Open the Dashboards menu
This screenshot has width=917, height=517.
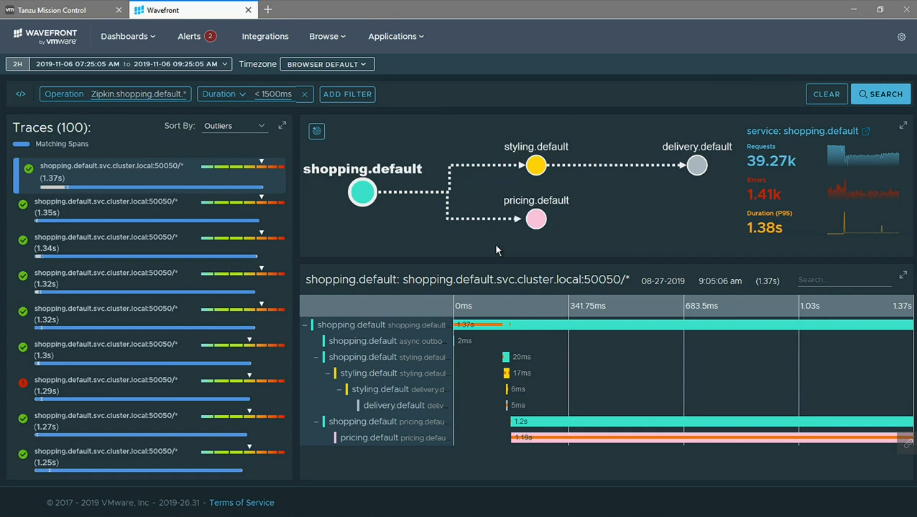pyautogui.click(x=127, y=36)
